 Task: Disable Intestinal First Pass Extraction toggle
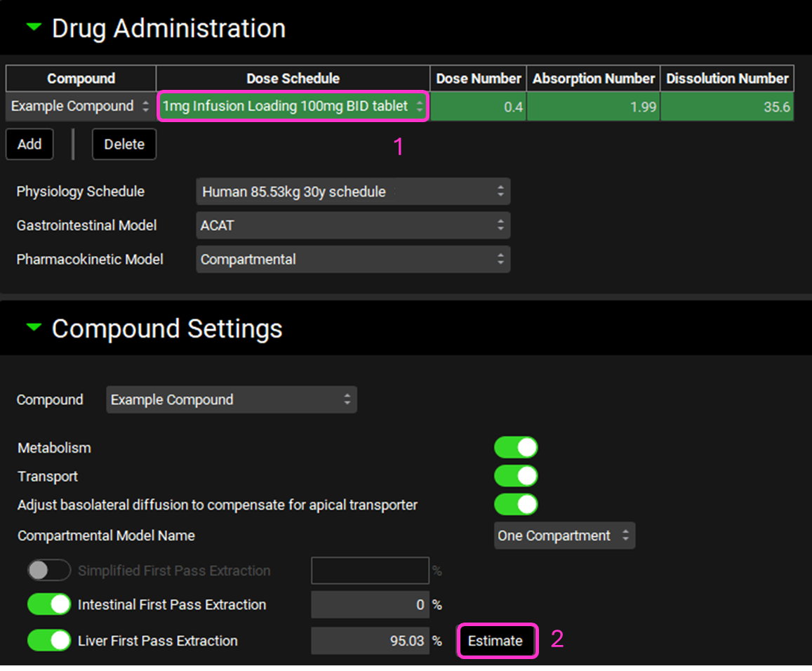coord(49,604)
